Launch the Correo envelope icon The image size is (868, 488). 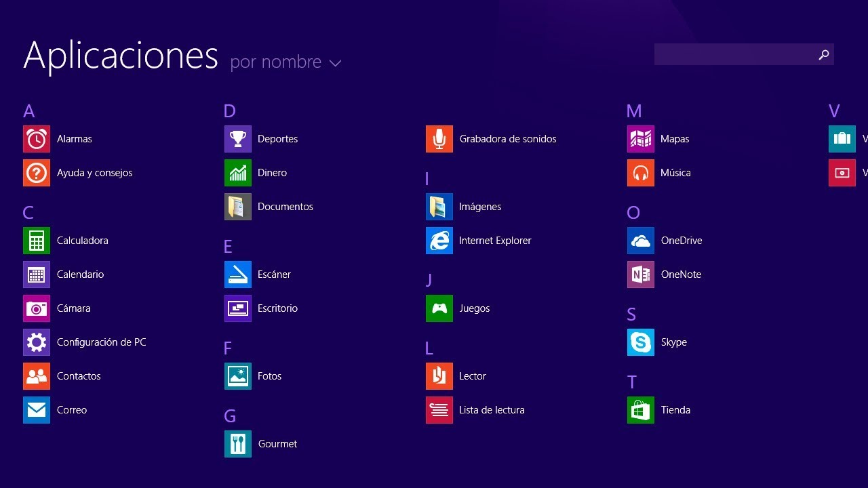click(x=37, y=410)
